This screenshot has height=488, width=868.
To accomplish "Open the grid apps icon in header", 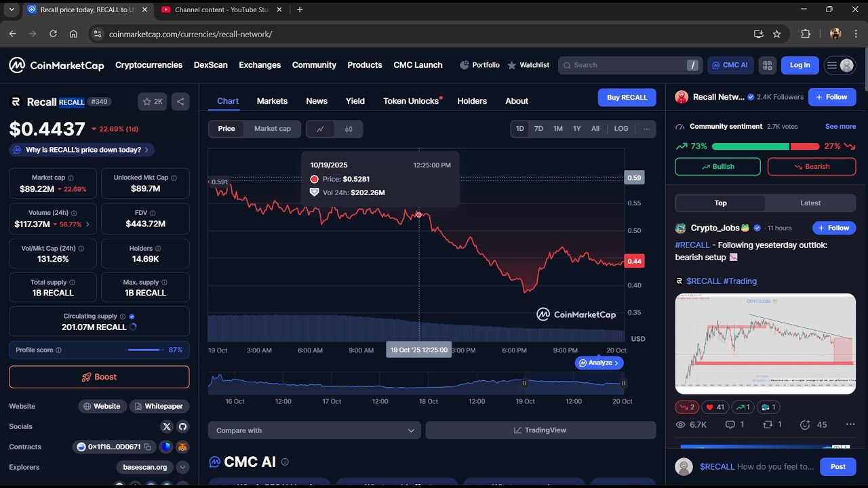I will [x=768, y=65].
